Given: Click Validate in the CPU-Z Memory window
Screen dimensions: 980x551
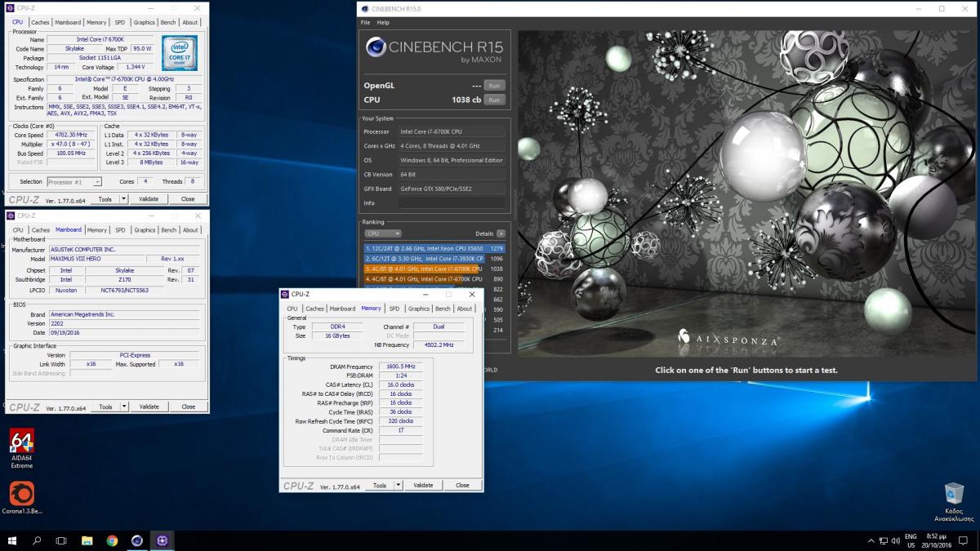Looking at the screenshot, I should click(423, 485).
